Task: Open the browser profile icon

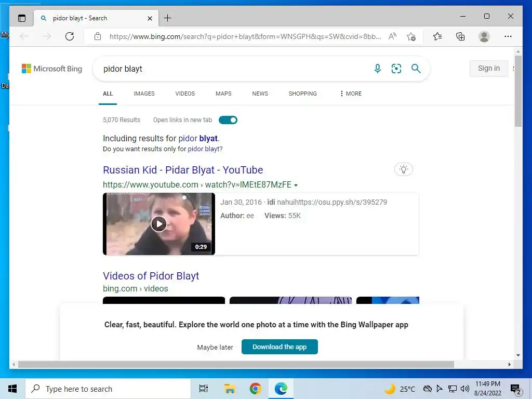Action: click(x=484, y=36)
